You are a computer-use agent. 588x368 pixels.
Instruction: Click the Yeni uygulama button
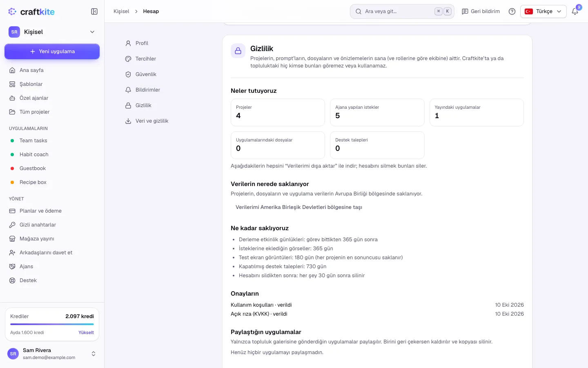52,52
